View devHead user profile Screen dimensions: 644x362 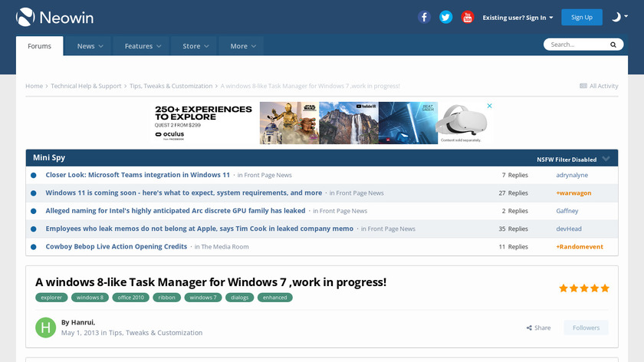click(x=569, y=229)
